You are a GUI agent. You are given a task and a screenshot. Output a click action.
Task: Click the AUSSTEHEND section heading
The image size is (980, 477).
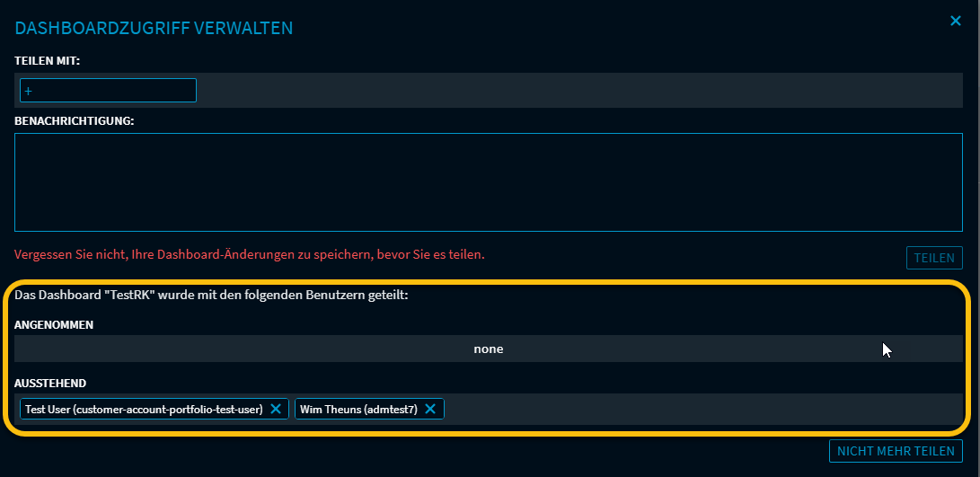point(50,383)
